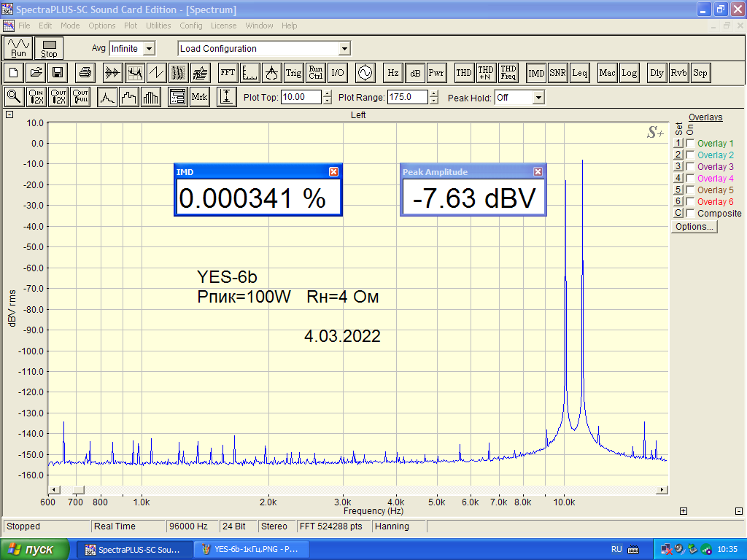The height and width of the screenshot is (560, 747).
Task: Select the Spectrum view icon
Action: [x=135, y=73]
